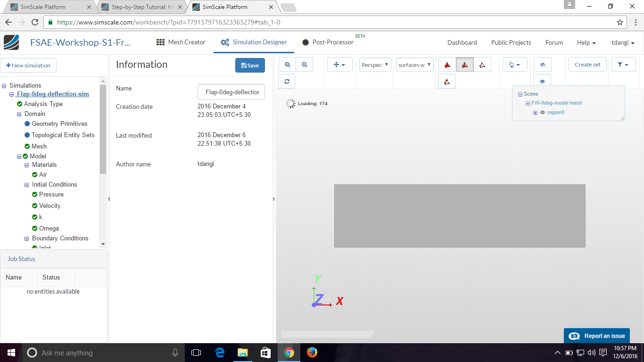644x362 pixels.
Task: Switch to the Simulation Designer tab
Action: (x=254, y=42)
